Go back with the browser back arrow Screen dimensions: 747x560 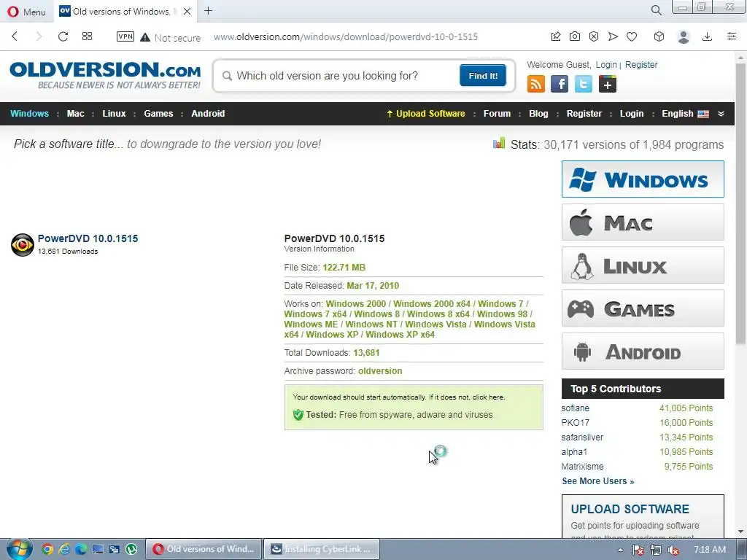15,36
